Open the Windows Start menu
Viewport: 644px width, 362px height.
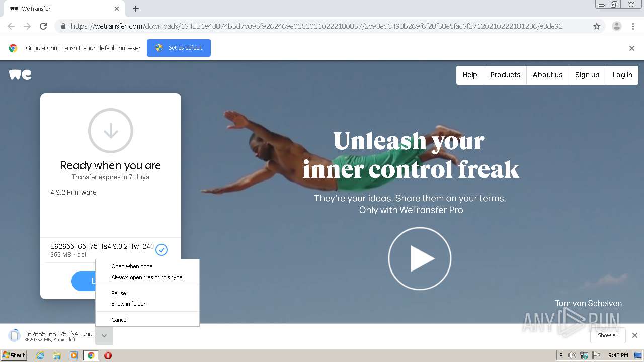tap(14, 355)
